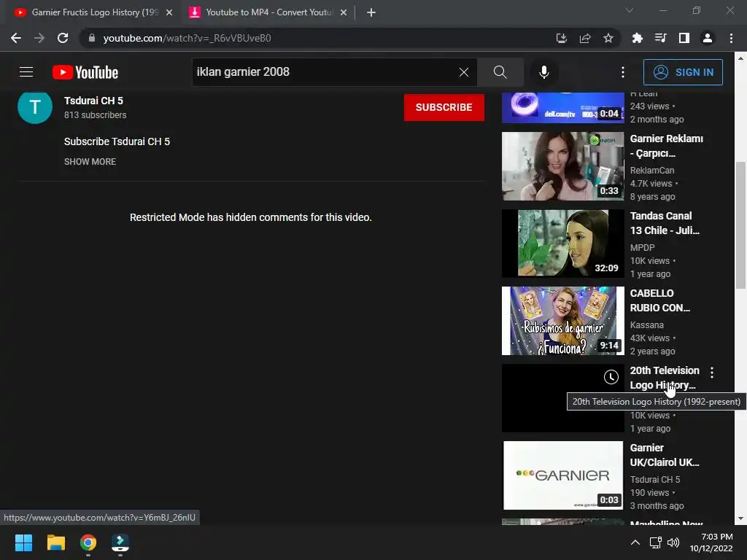Open the Chrome three-dot menu

[731, 38]
